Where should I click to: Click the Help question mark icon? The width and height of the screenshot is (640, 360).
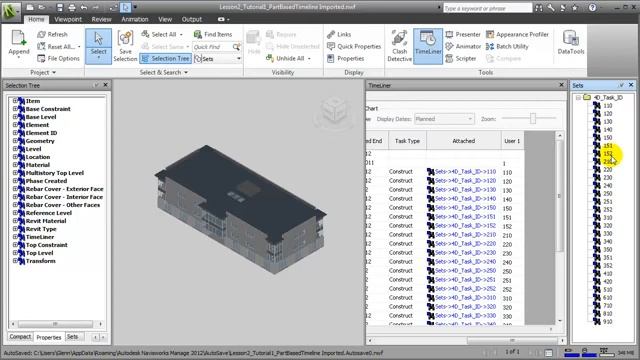(x=592, y=7)
